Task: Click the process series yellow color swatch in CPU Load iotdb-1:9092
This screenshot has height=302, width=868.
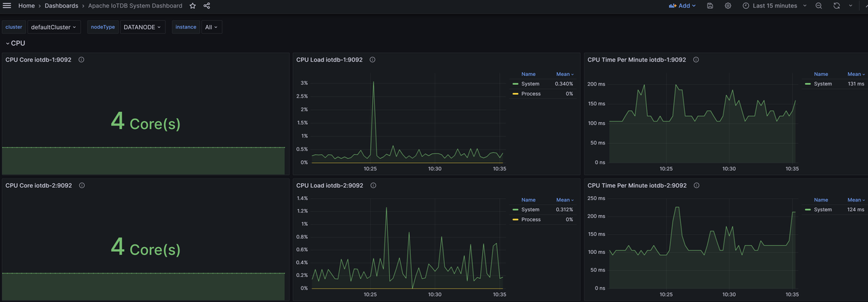Action: (x=515, y=94)
